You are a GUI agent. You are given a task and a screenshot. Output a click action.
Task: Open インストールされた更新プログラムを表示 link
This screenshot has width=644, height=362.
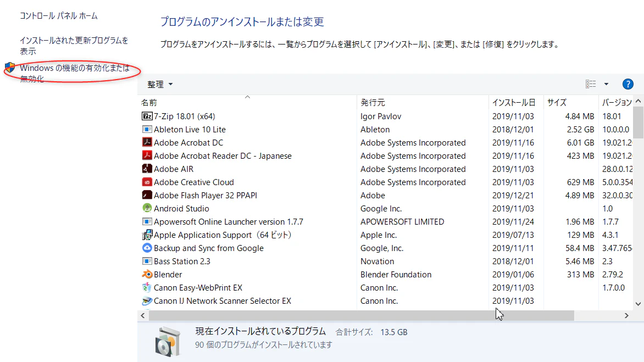point(74,46)
